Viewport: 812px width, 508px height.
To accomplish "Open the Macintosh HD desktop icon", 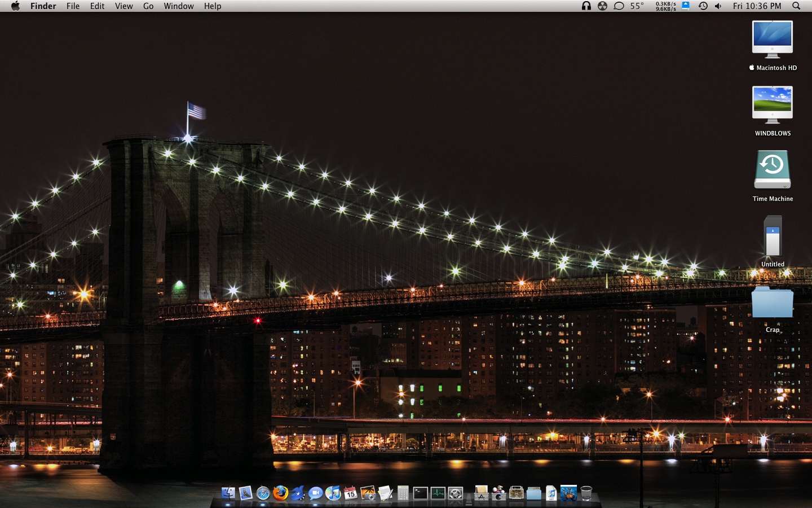I will (772, 38).
